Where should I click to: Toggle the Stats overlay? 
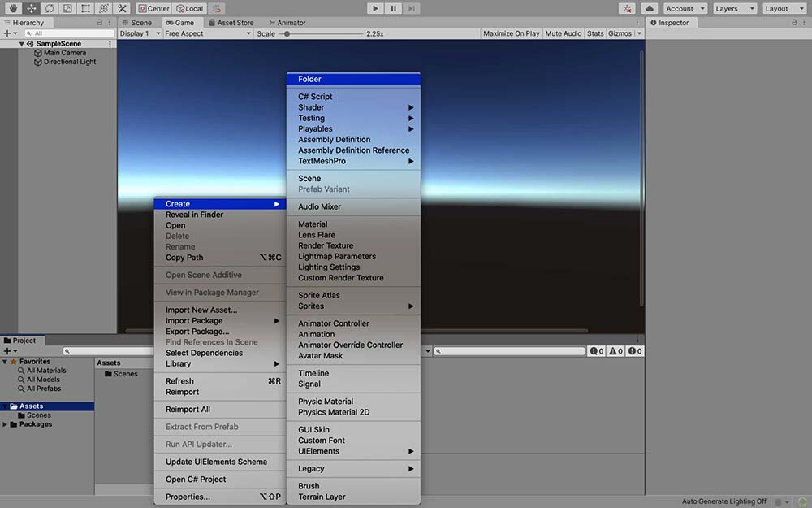[595, 33]
